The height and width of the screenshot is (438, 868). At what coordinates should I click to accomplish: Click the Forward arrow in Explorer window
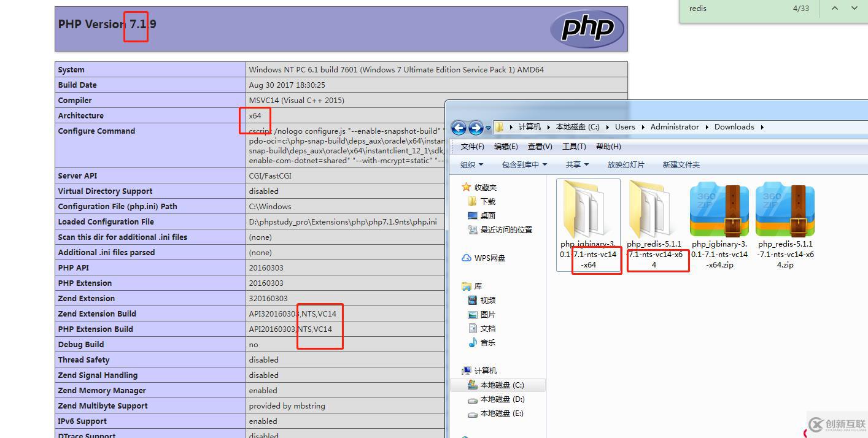click(x=476, y=128)
